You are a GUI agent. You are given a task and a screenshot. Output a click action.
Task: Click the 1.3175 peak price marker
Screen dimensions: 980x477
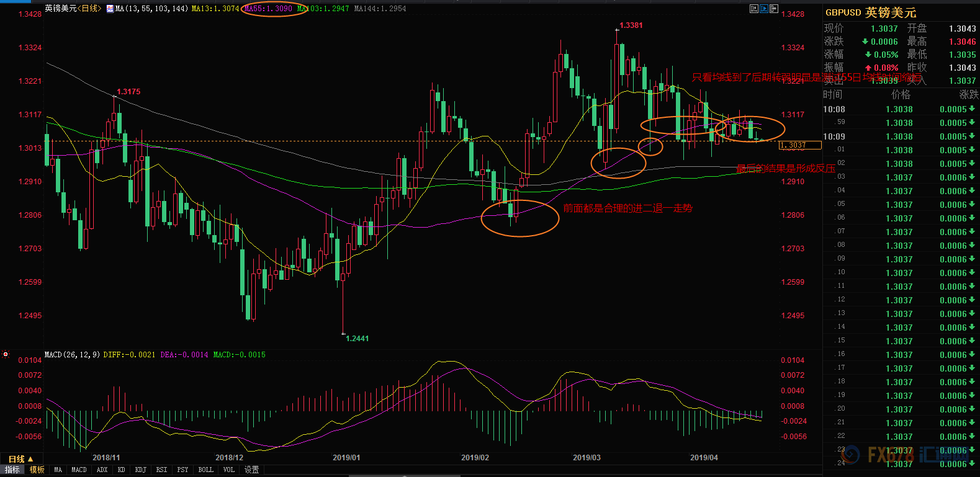128,92
